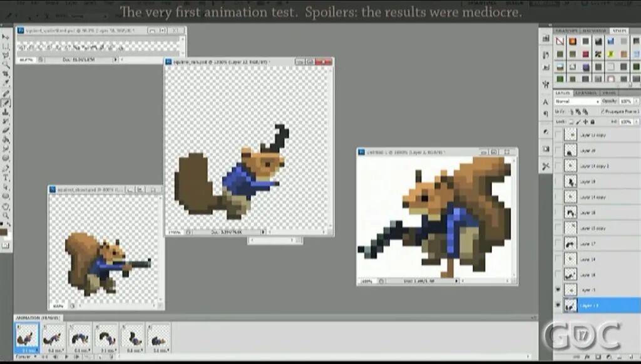Show Layer 20 with its visibility box

click(558, 150)
